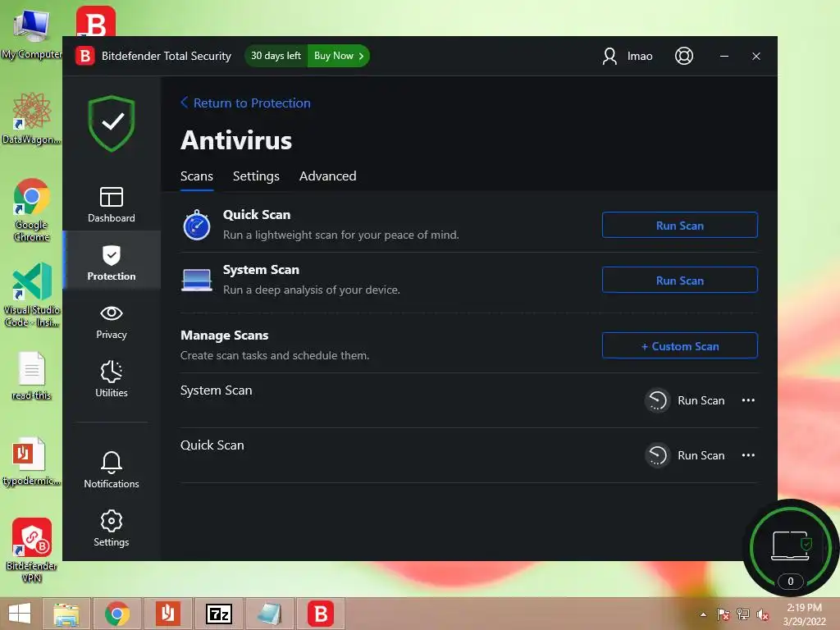The width and height of the screenshot is (840, 630).
Task: Click the Bitdefender taskbar icon
Action: [321, 614]
